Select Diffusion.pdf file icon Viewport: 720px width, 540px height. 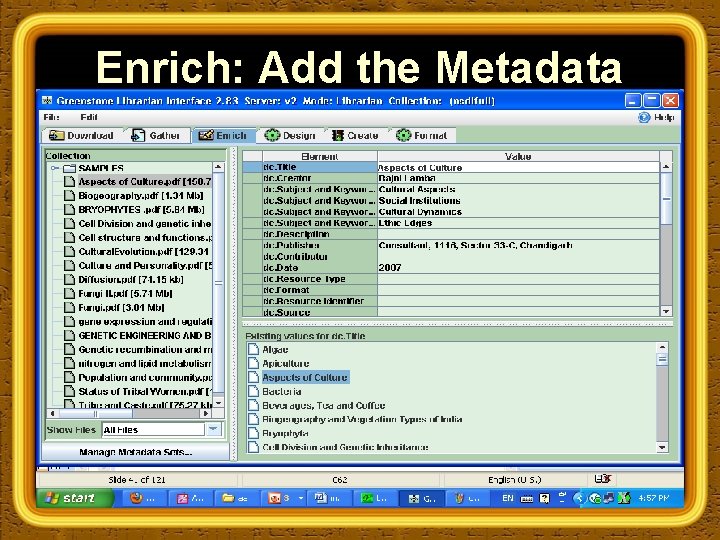(69, 280)
